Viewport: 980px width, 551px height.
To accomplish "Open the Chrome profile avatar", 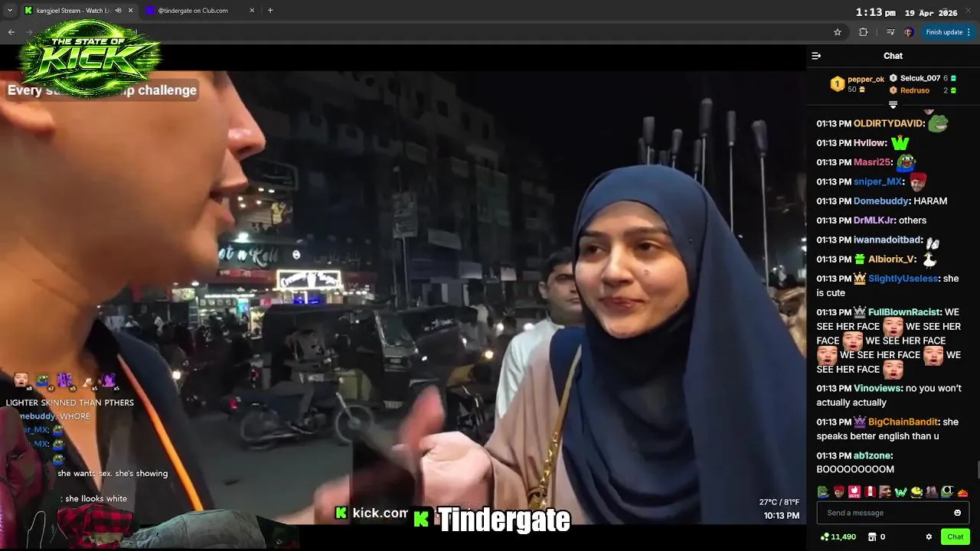I will pyautogui.click(x=909, y=32).
